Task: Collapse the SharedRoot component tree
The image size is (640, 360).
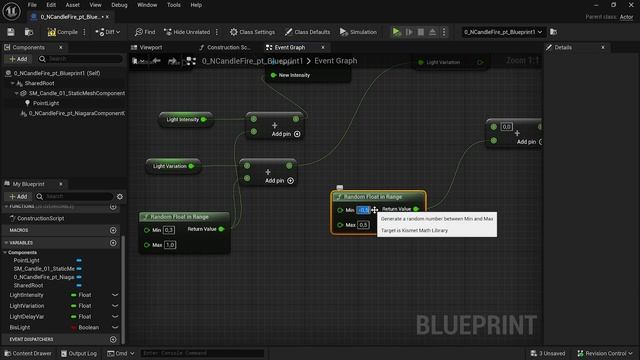Action: pos(12,83)
